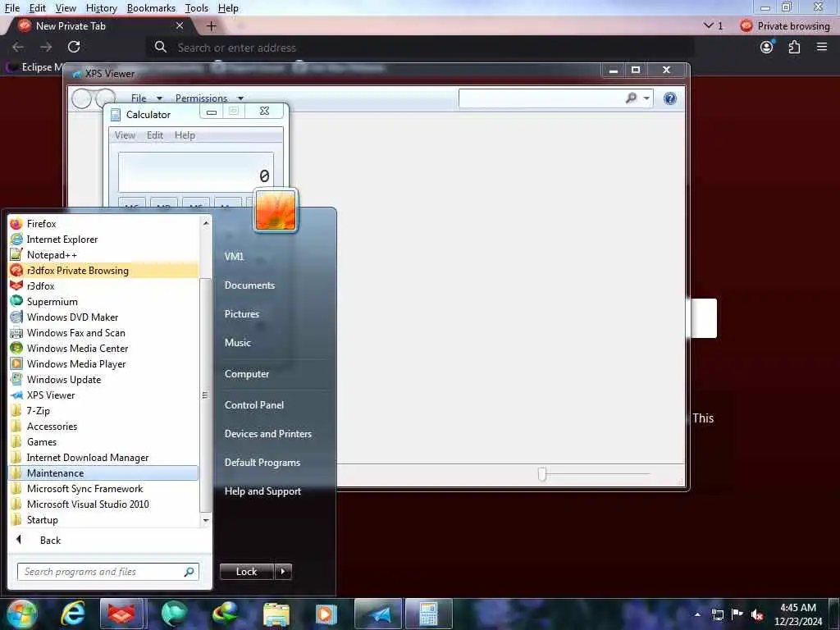The width and height of the screenshot is (840, 630).
Task: Open the VM1 user folder
Action: coord(234,257)
